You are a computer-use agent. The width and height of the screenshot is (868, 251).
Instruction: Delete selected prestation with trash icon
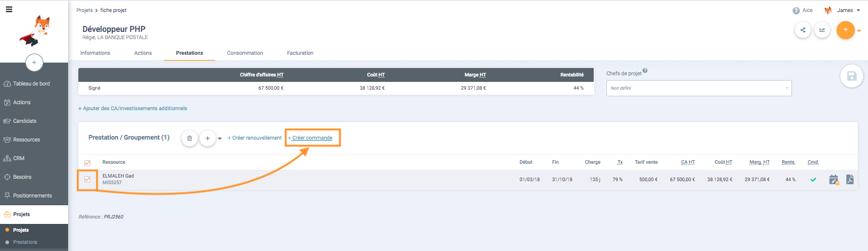click(x=189, y=138)
